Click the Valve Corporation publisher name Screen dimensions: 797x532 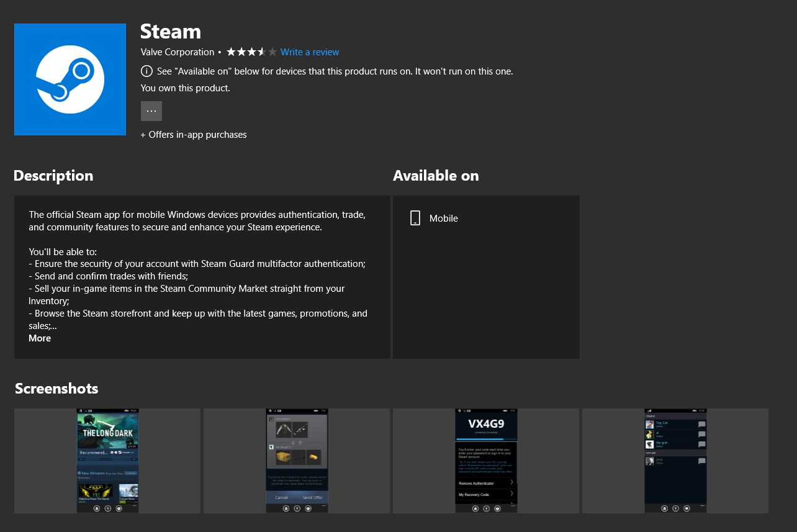pyautogui.click(x=178, y=52)
